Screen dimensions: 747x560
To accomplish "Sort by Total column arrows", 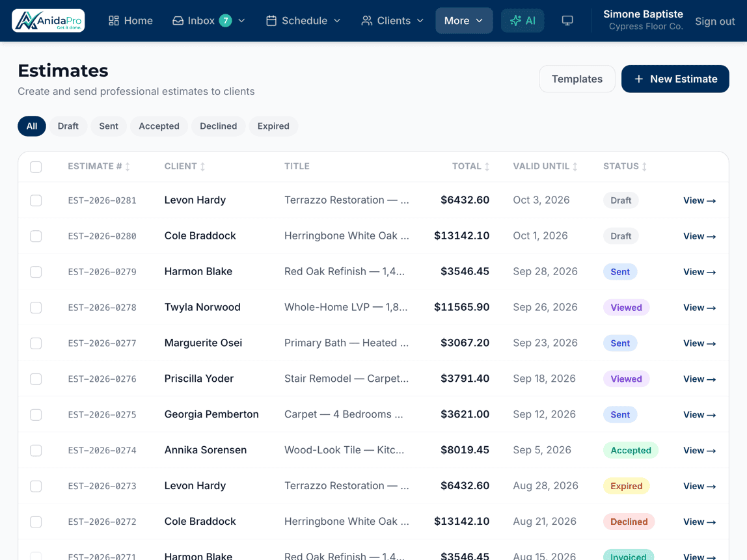I will (487, 167).
